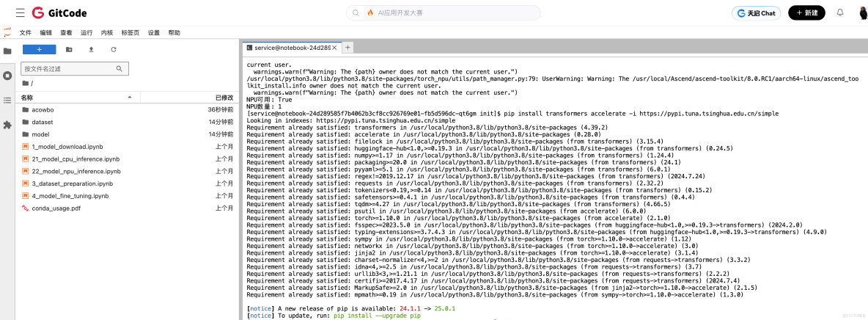Select the model folder row
The image size is (868, 320).
[x=128, y=134]
